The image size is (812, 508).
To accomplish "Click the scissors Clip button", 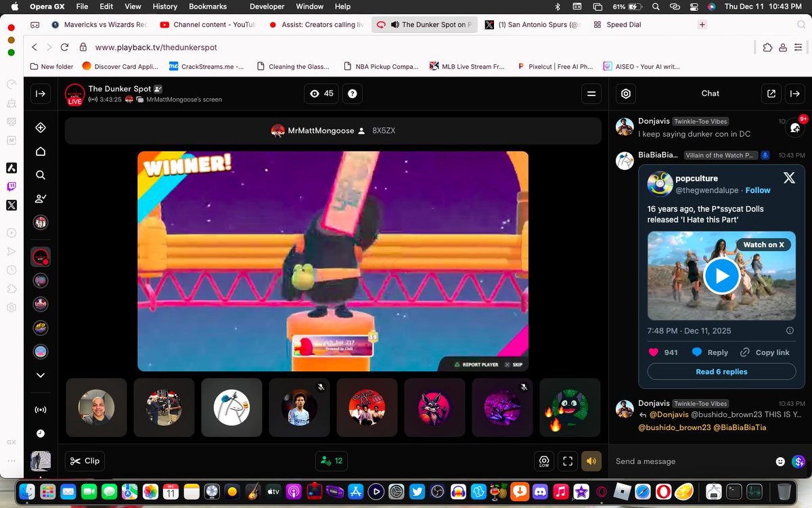I will [x=85, y=461].
